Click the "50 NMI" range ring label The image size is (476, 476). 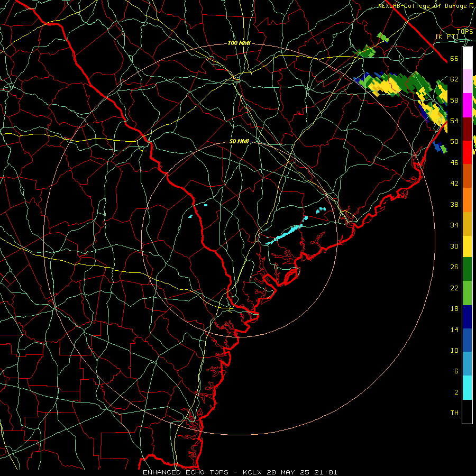tap(239, 141)
